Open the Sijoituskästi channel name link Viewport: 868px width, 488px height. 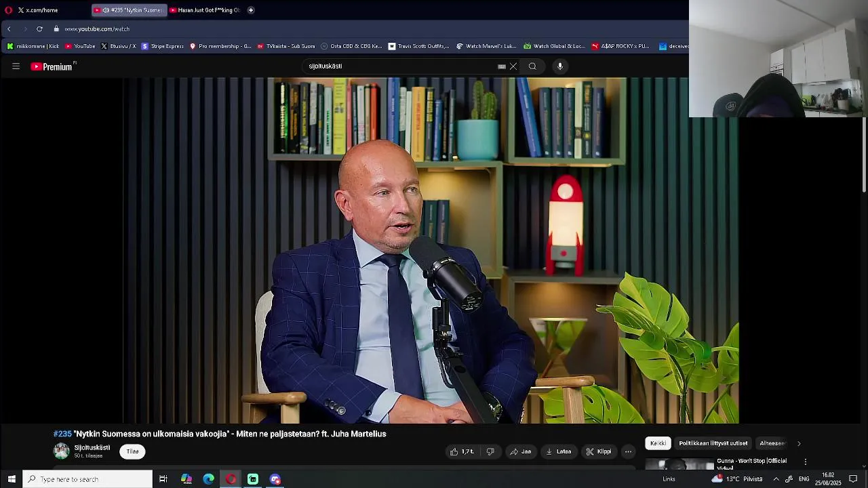[92, 447]
